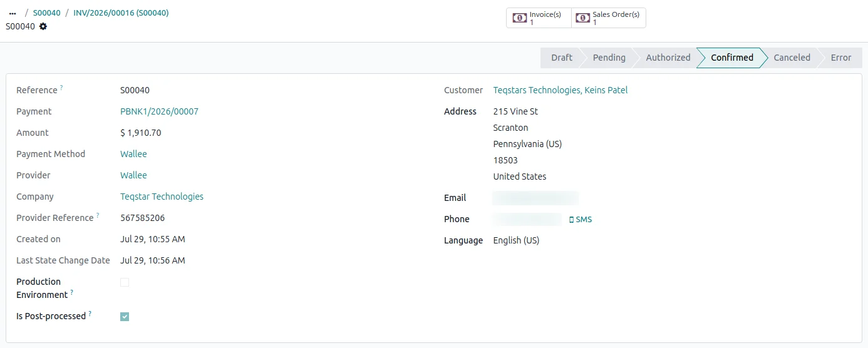
Task: Open the Wallee payment method link
Action: click(133, 154)
